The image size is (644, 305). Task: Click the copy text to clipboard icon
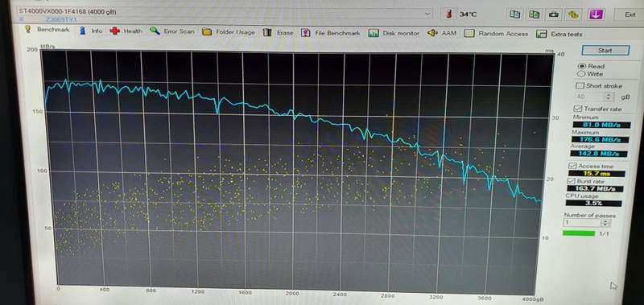pyautogui.click(x=514, y=14)
